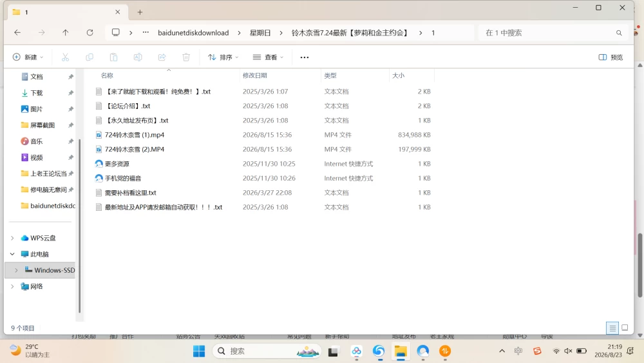The height and width of the screenshot is (363, 644).
Task: Click the Copy icon in toolbar
Action: tap(89, 57)
